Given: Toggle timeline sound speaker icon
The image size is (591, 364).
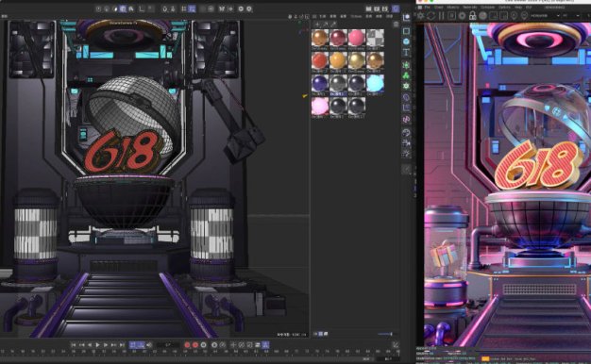Looking at the screenshot, I should pyautogui.click(x=149, y=345).
